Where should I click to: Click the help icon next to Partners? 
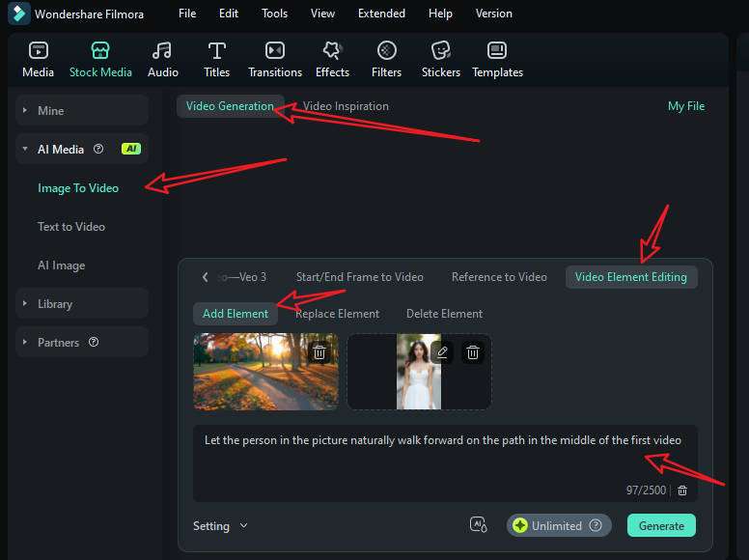point(94,342)
